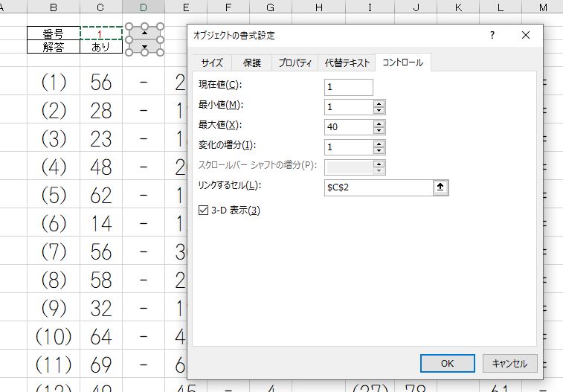Increase 最大値 with its up arrow
Viewport: 563px width, 392px height.
[x=379, y=123]
